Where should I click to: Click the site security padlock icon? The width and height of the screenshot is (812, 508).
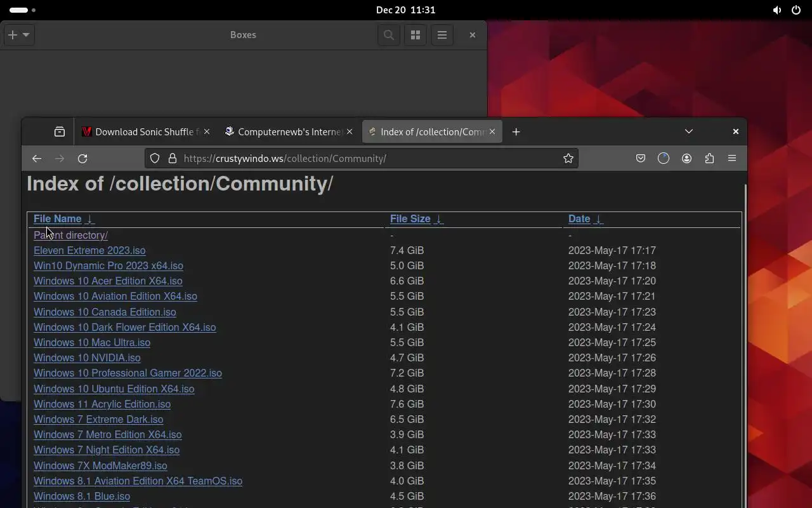[x=172, y=159]
